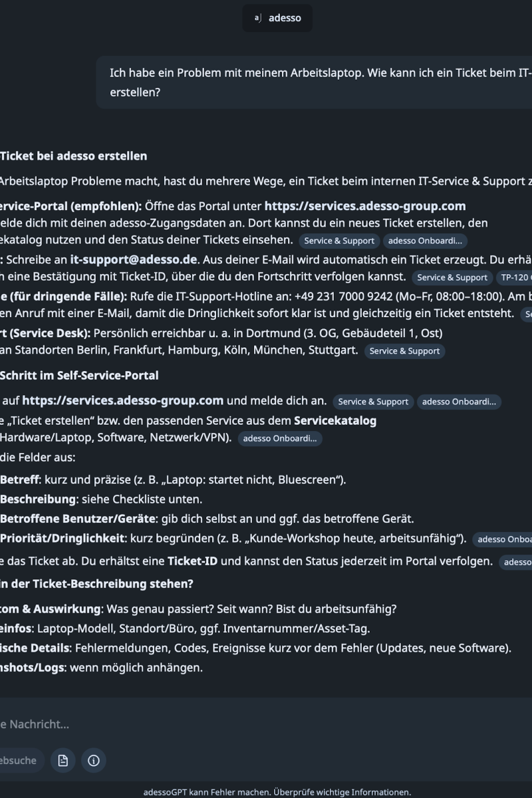
Task: Open the adesso model selector at top
Action: (x=277, y=18)
